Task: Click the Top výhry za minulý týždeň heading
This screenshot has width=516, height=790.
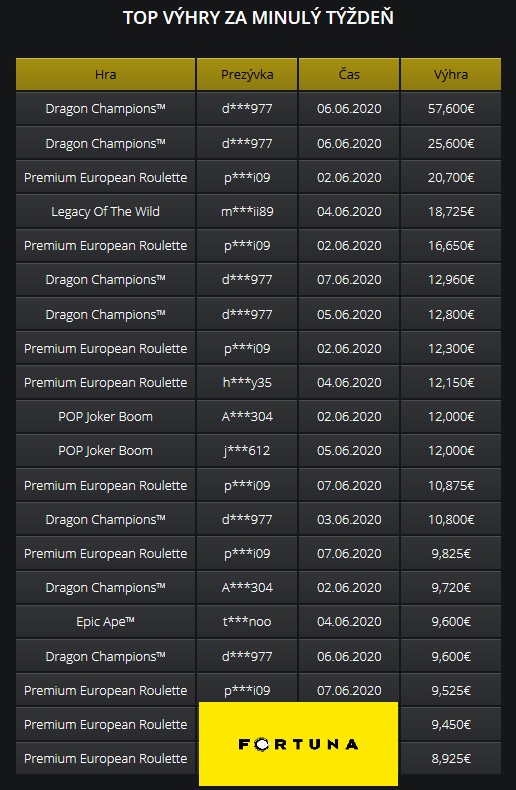Action: point(258,18)
